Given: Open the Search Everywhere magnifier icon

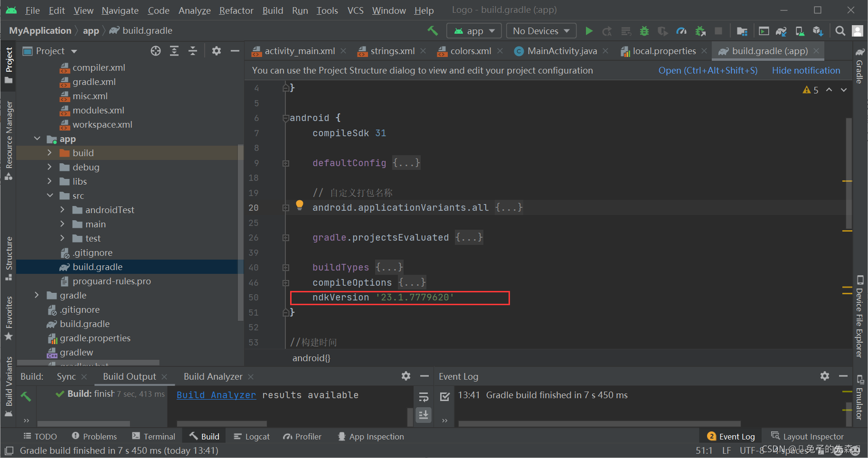Looking at the screenshot, I should 840,31.
